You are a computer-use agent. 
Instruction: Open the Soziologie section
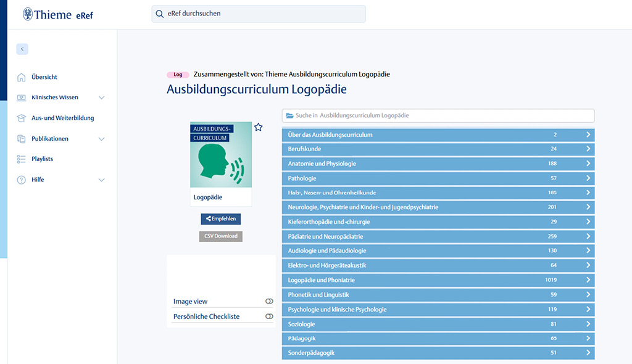(438, 324)
